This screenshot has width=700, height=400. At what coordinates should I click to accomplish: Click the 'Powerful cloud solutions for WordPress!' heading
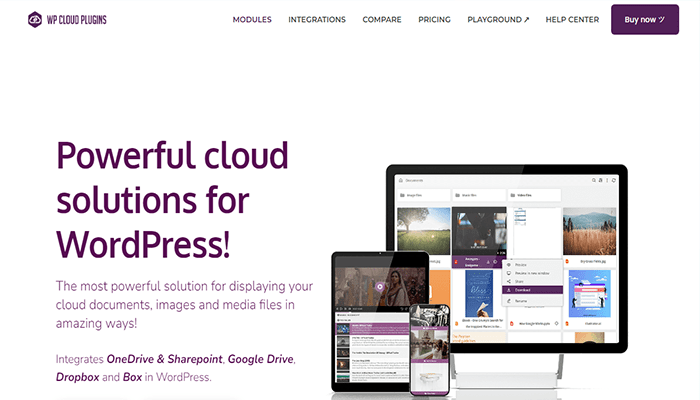click(x=172, y=200)
